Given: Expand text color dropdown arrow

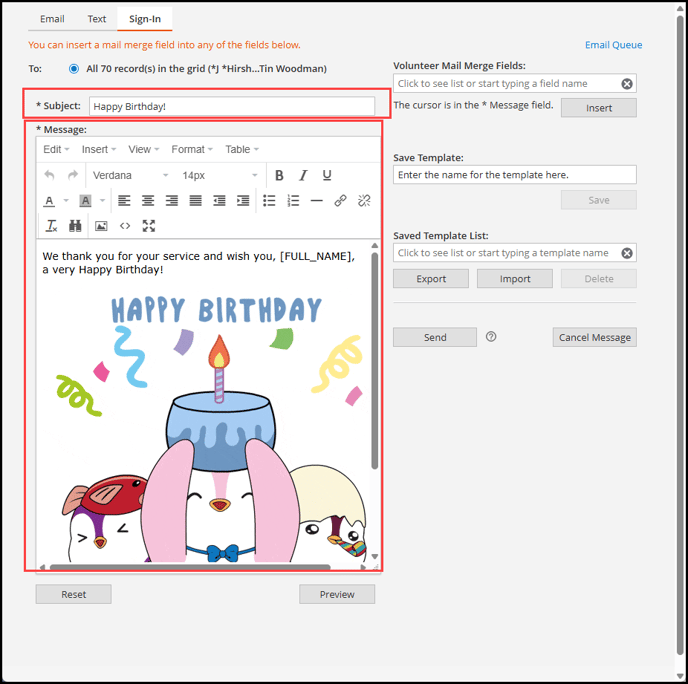Looking at the screenshot, I should point(66,201).
